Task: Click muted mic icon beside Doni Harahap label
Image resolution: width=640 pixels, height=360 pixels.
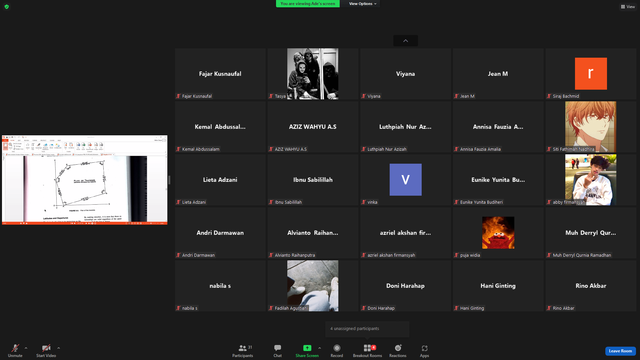Action: [364, 309]
